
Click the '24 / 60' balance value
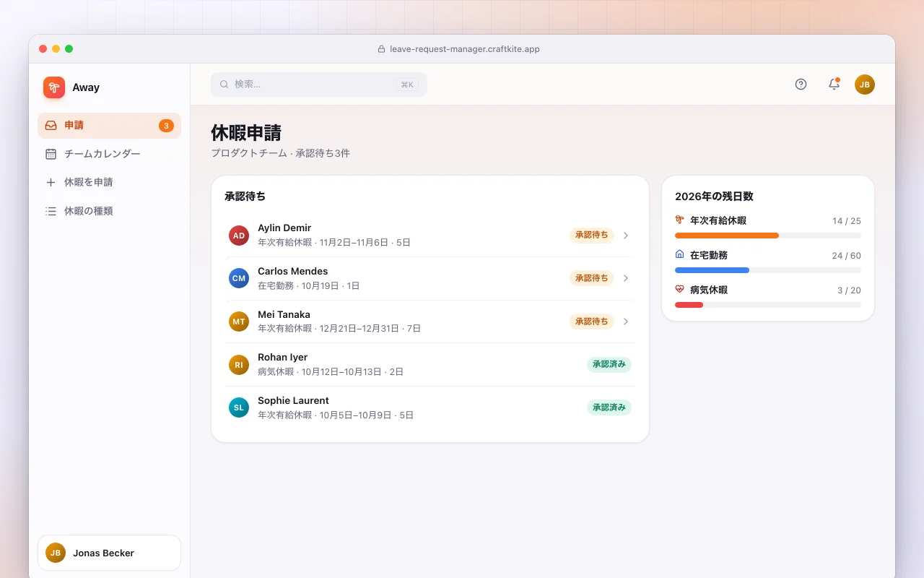click(847, 256)
